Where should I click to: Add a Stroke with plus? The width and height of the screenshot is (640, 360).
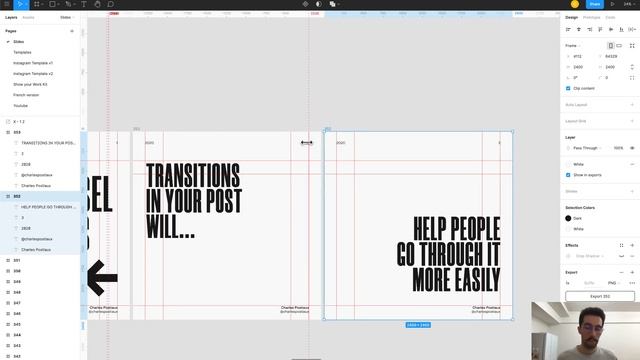tap(632, 191)
